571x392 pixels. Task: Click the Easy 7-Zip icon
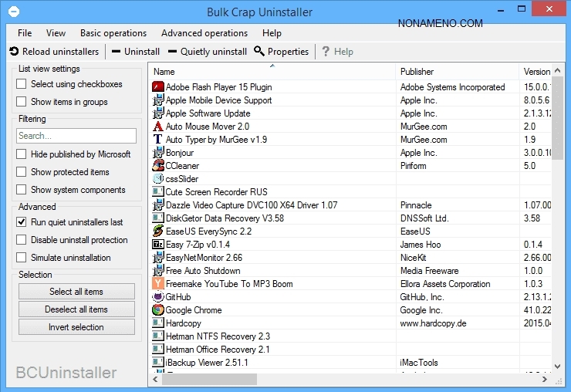tap(158, 245)
